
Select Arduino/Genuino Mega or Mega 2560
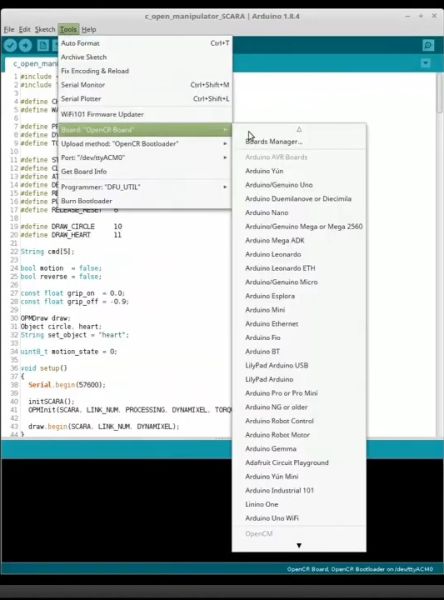[x=299, y=227]
